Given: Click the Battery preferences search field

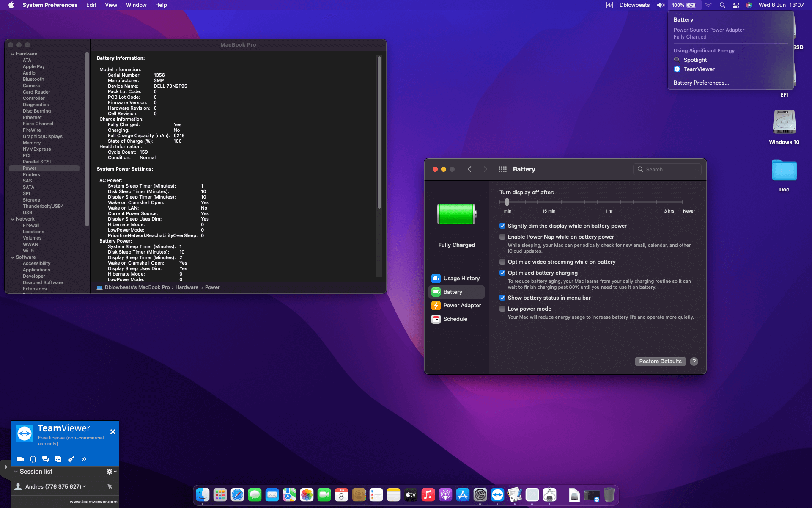Looking at the screenshot, I should (x=667, y=169).
